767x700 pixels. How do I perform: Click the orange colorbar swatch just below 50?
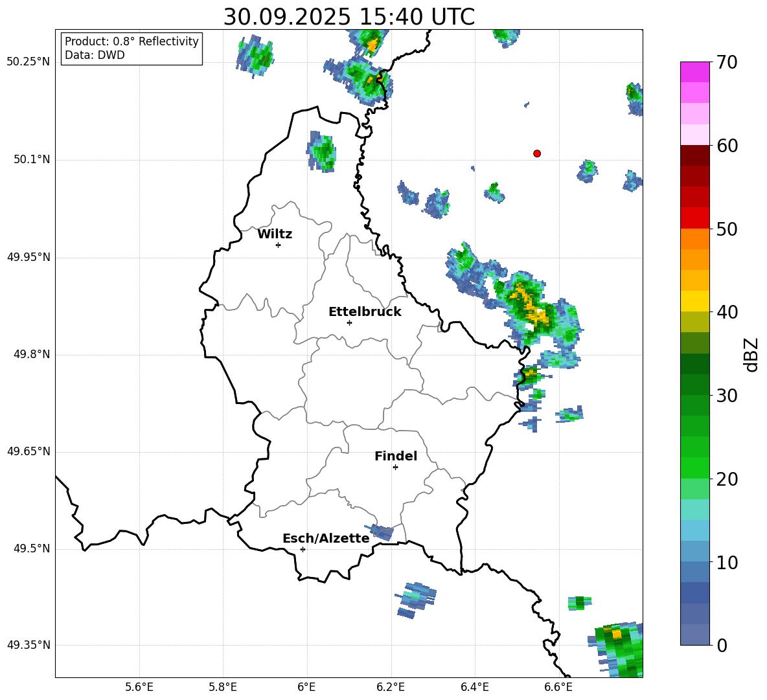[694, 239]
